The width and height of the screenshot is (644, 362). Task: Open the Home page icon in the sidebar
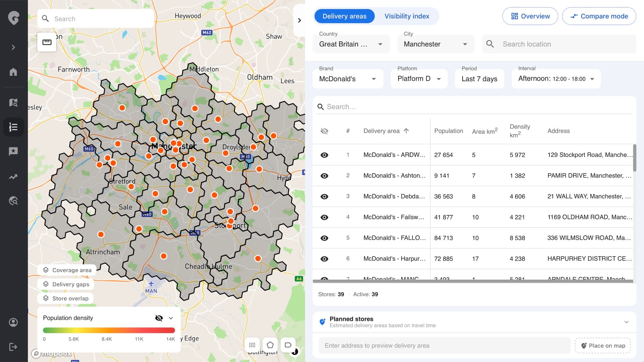click(13, 72)
